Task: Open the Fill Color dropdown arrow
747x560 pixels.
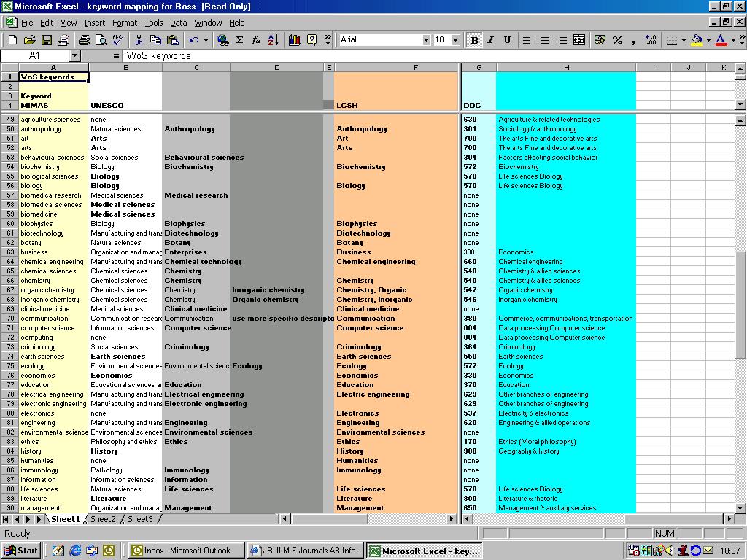Action: click(x=708, y=40)
